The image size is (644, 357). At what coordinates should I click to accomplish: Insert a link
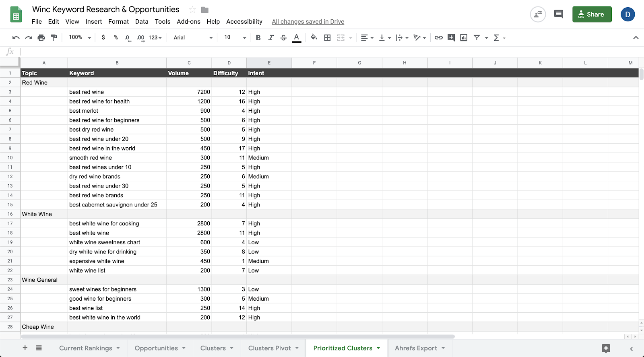click(x=439, y=37)
